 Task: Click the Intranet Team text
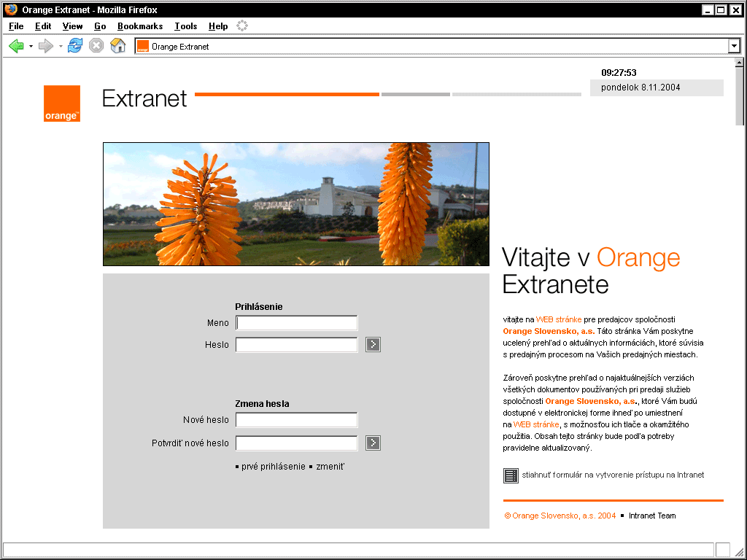652,516
